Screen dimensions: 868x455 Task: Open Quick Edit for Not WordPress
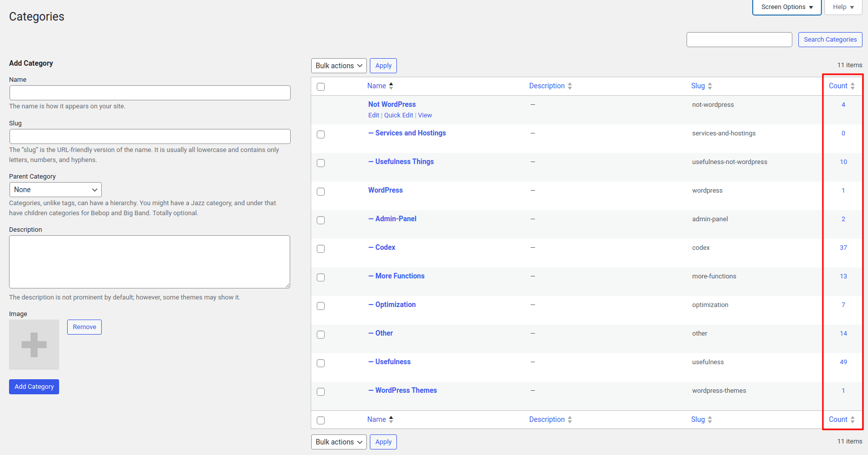tap(398, 115)
